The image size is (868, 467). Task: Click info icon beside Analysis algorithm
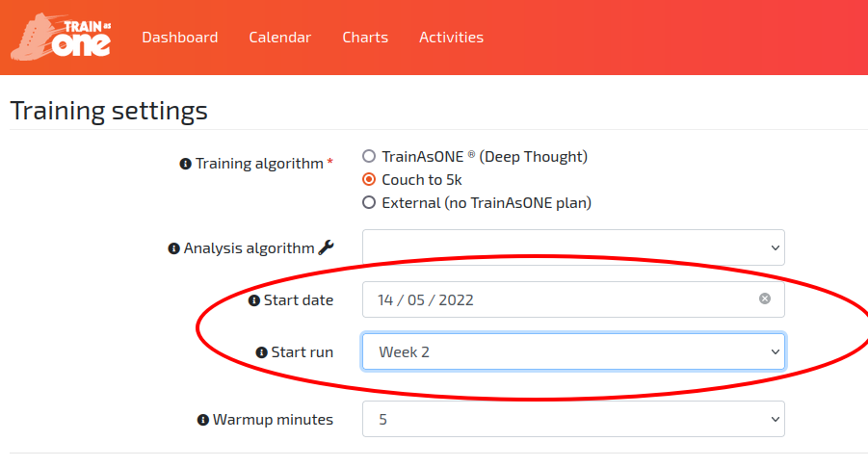(173, 248)
